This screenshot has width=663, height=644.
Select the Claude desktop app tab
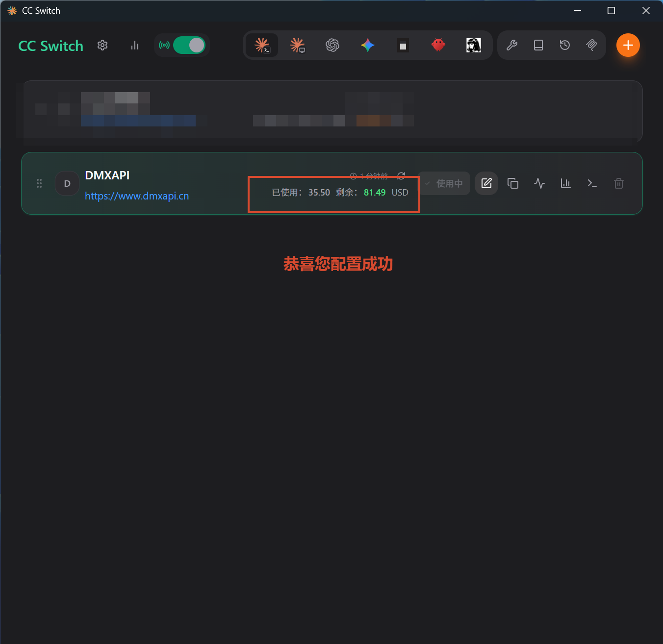(297, 45)
